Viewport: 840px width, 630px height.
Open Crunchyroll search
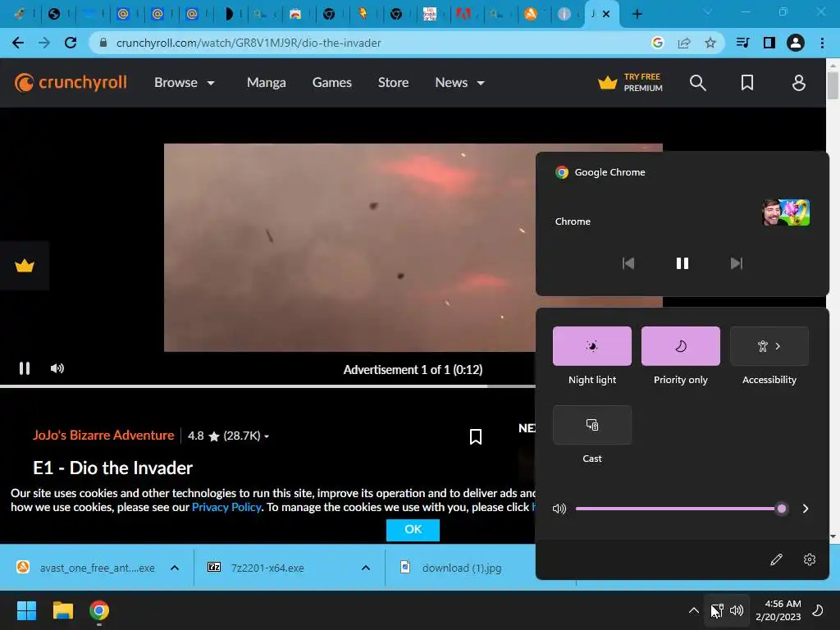697,83
